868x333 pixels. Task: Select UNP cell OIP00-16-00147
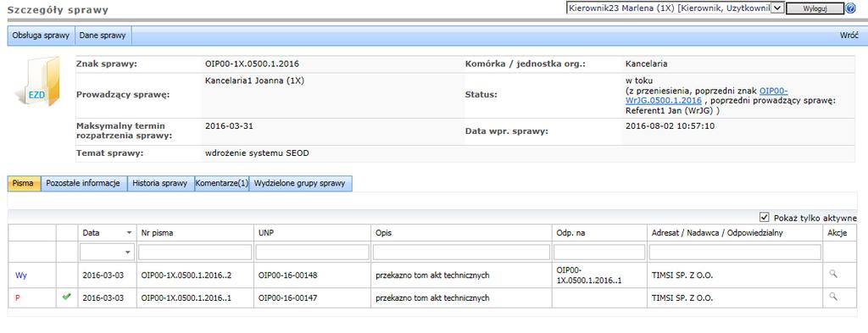pyautogui.click(x=288, y=297)
